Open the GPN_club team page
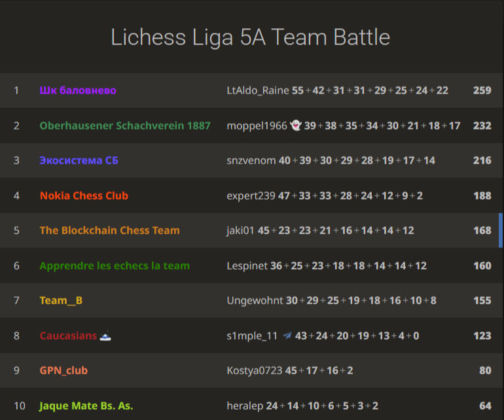This screenshot has height=420, width=504. [x=63, y=370]
